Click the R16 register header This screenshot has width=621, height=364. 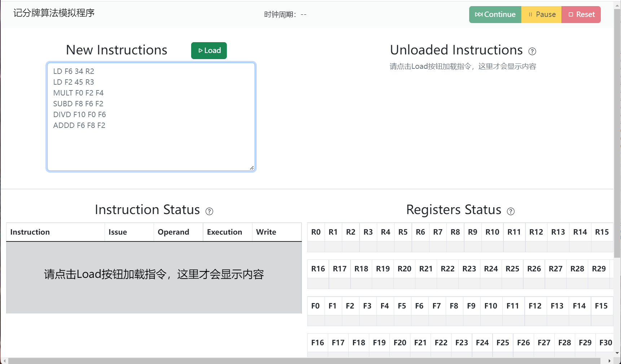[318, 269]
